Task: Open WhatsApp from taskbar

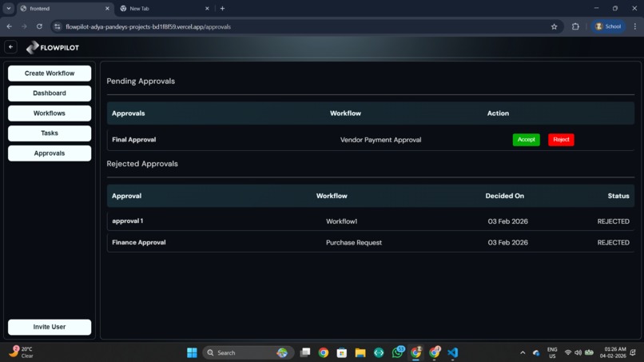Action: pyautogui.click(x=398, y=352)
